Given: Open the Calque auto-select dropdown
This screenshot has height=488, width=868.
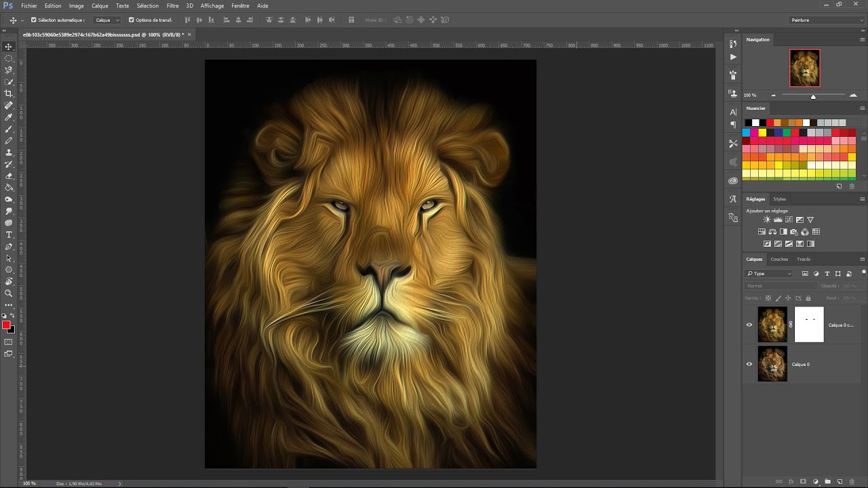Looking at the screenshot, I should 107,20.
